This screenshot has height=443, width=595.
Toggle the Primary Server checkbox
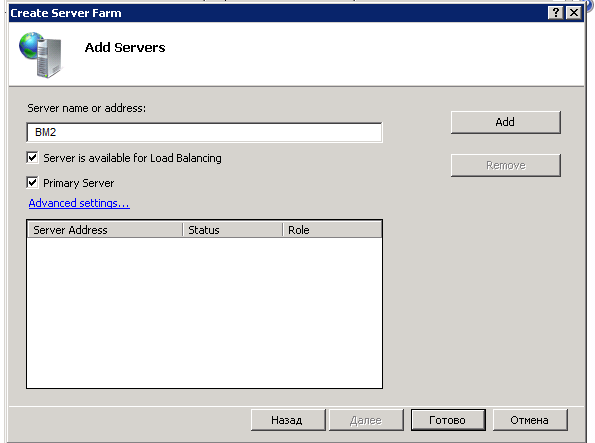click(x=32, y=183)
